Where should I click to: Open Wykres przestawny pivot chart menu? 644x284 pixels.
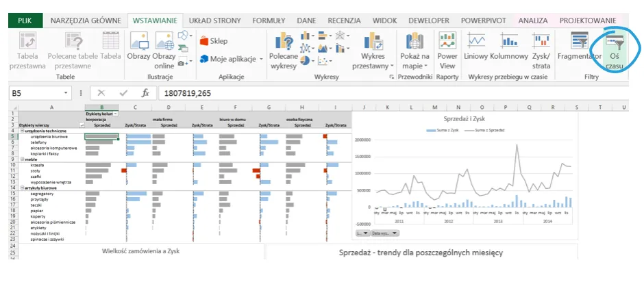373,50
